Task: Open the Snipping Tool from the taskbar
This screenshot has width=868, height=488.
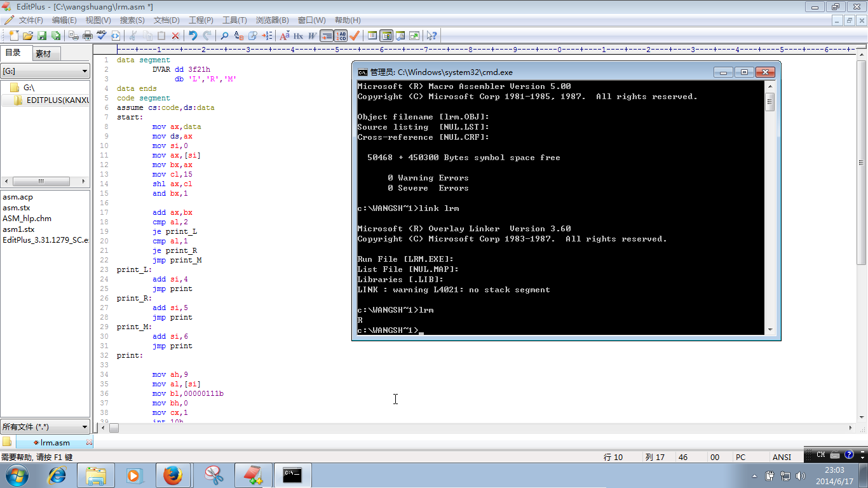Action: (214, 475)
